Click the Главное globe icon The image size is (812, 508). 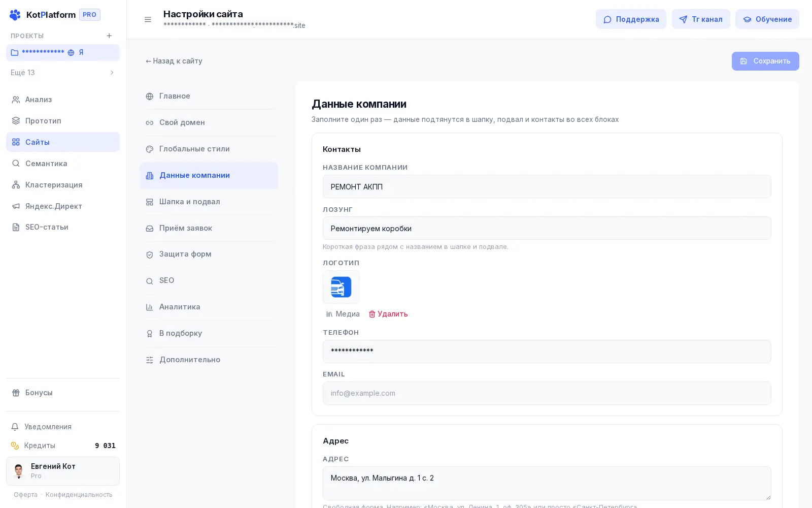pos(150,97)
